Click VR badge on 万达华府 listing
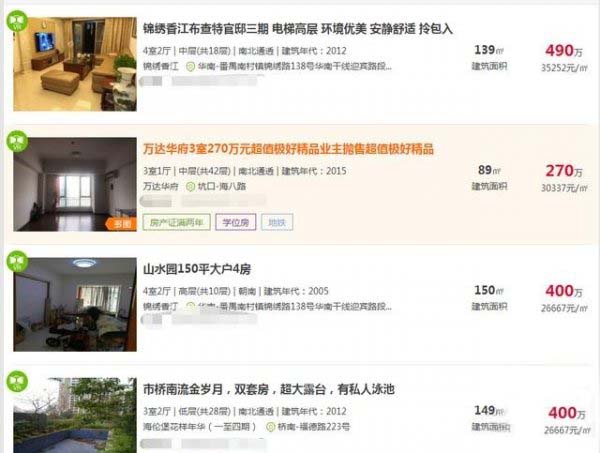The image size is (600, 453). click(17, 141)
